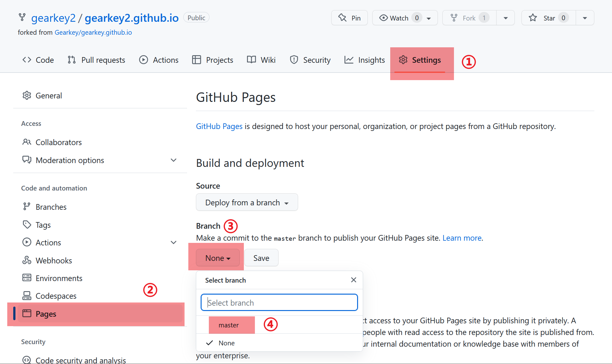The height and width of the screenshot is (364, 612).
Task: Select the master branch option
Action: coord(279,325)
